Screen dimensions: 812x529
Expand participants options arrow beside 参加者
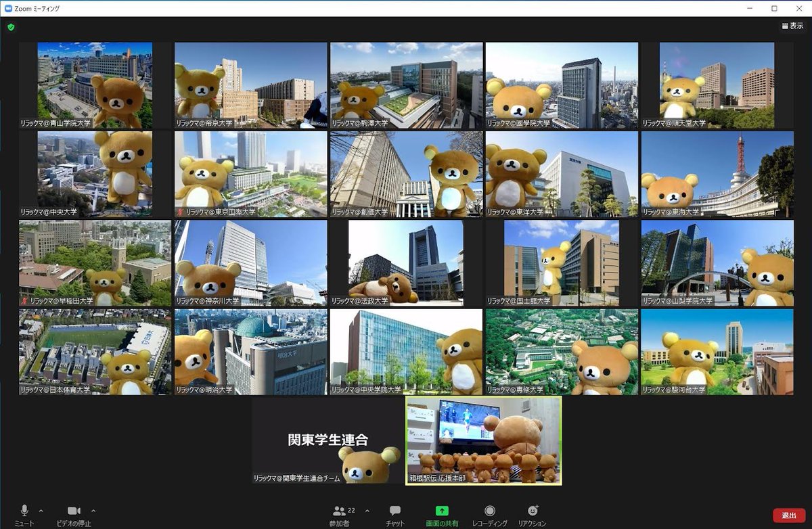click(x=367, y=511)
